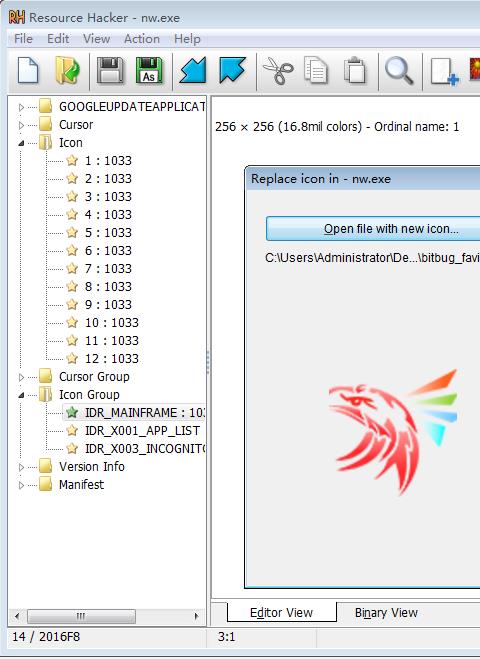The height and width of the screenshot is (659, 480).
Task: Paste using the clipboard toolbar icon
Action: [355, 70]
